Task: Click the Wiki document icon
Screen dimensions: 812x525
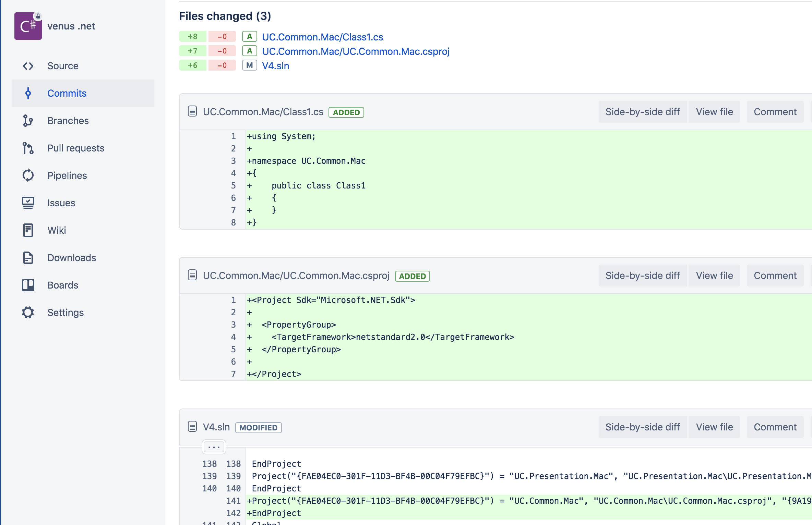Action: 28,230
